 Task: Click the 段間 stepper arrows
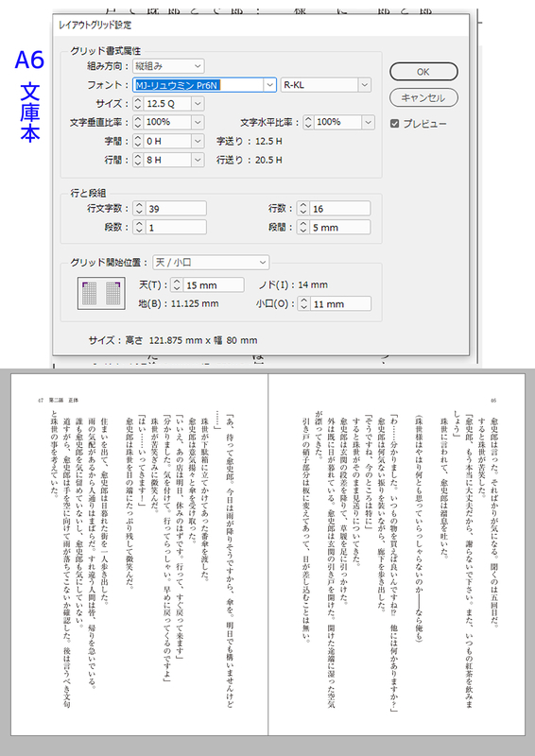pos(302,227)
